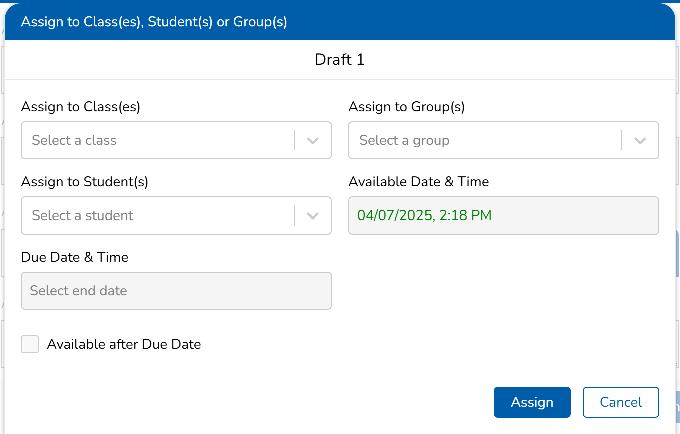Open the group dropdown chevron arrow
The width and height of the screenshot is (680, 434).
pos(640,140)
